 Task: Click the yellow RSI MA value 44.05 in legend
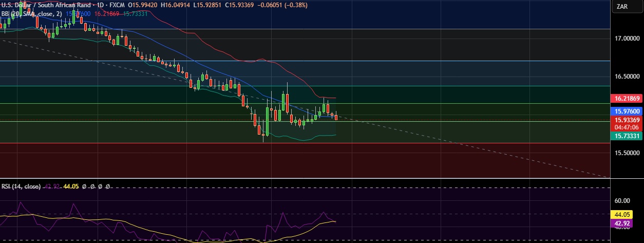coord(71,187)
